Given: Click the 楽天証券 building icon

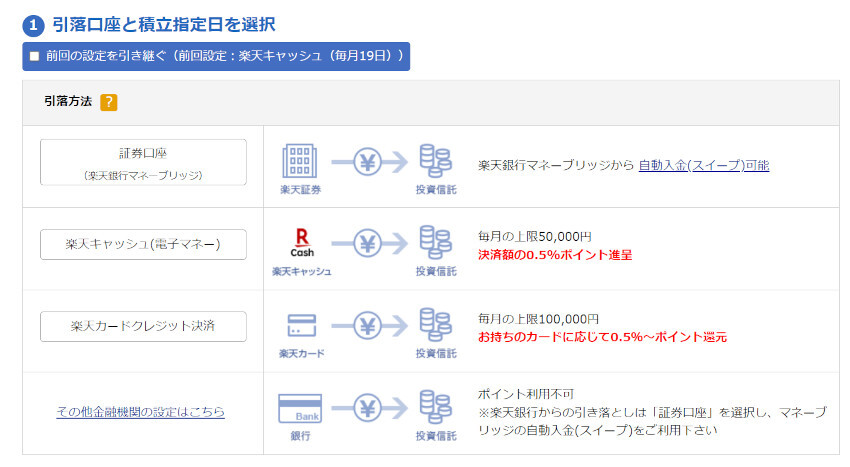Looking at the screenshot, I should pyautogui.click(x=301, y=160).
